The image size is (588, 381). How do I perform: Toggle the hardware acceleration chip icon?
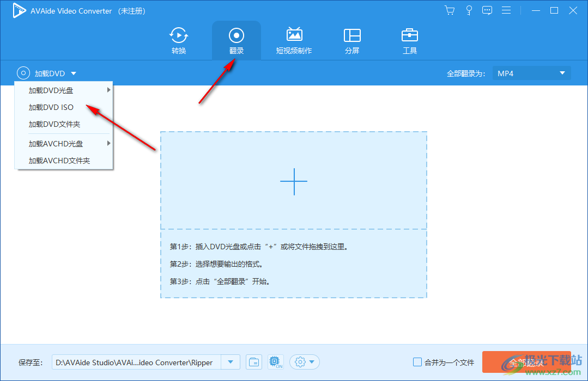276,362
